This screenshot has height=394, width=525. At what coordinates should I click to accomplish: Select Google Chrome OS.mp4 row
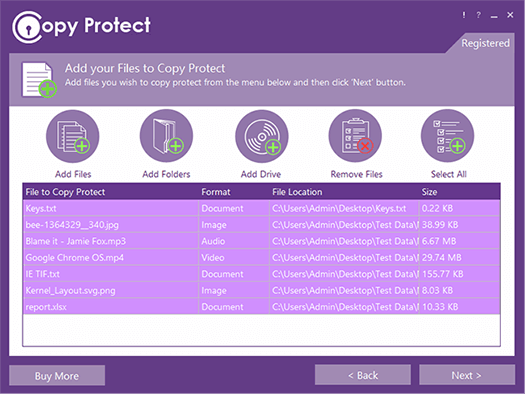261,258
